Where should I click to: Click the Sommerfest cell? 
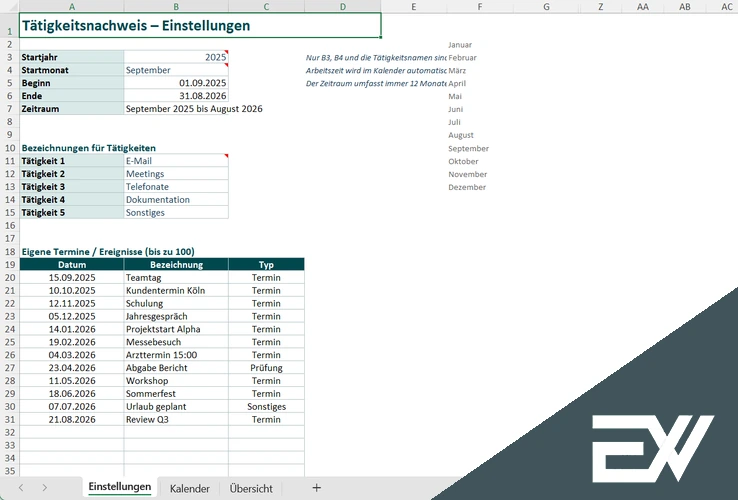pyautogui.click(x=176, y=394)
